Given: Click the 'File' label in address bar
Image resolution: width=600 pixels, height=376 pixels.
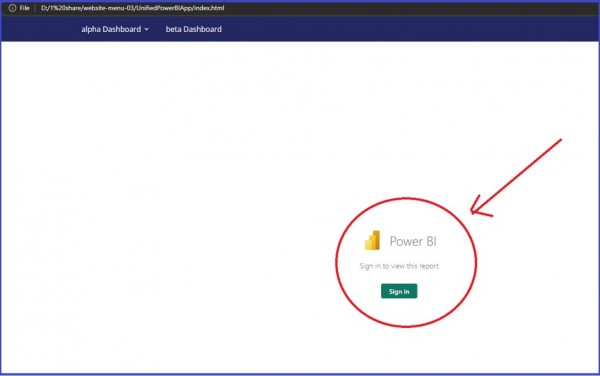Looking at the screenshot, I should point(24,8).
